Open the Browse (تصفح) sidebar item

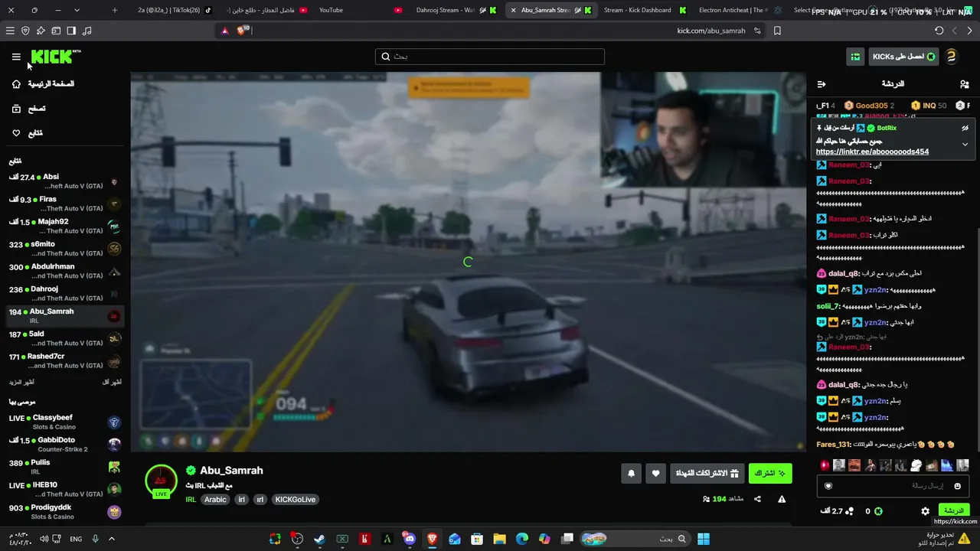click(x=28, y=109)
